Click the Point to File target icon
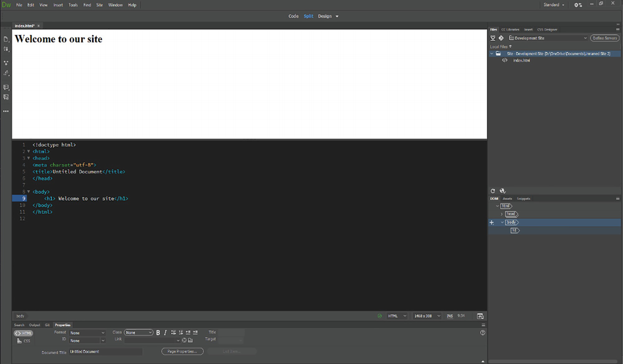The width and height of the screenshot is (623, 364). [x=184, y=340]
